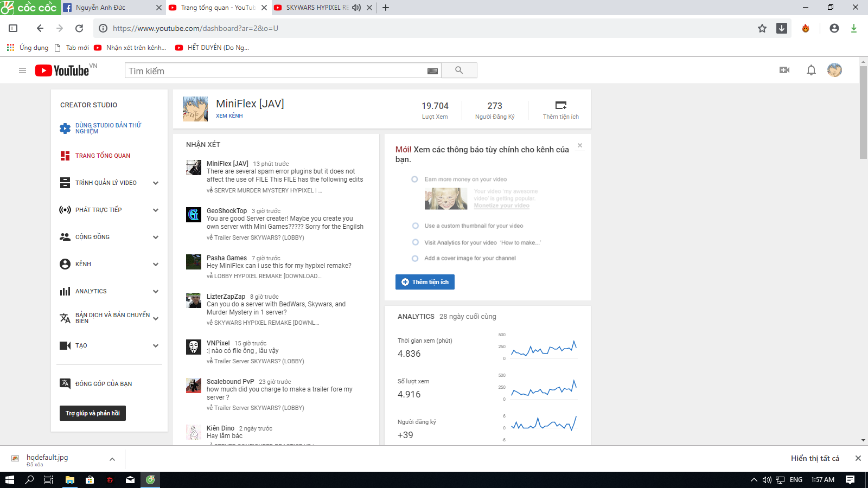This screenshot has width=868, height=488.
Task: Click the video manager icon in sidebar
Action: tap(65, 183)
